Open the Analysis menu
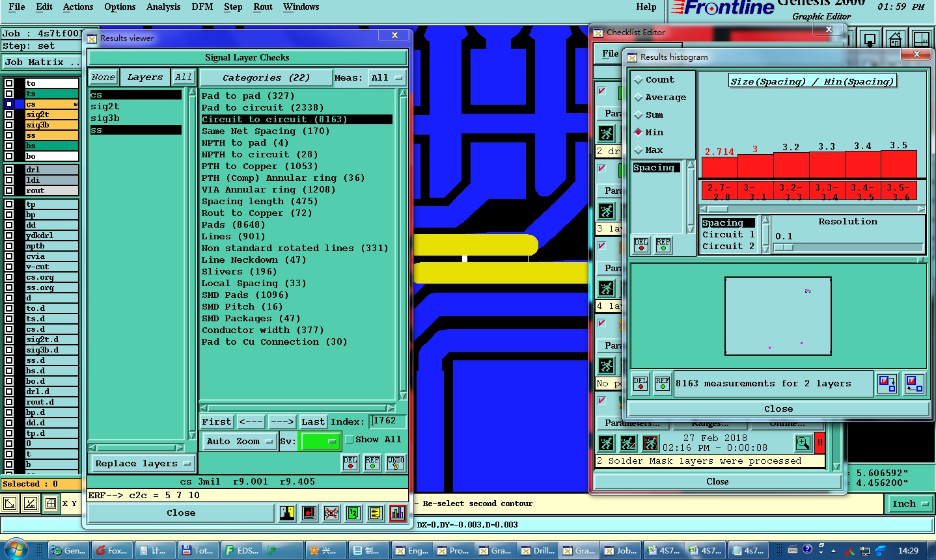936x560 pixels. click(x=163, y=7)
